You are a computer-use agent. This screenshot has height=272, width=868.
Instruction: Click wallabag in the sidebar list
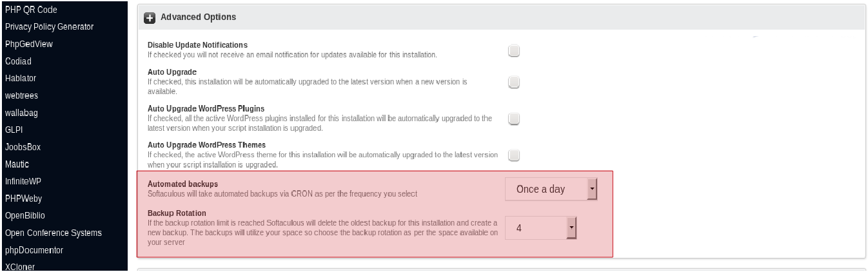22,113
